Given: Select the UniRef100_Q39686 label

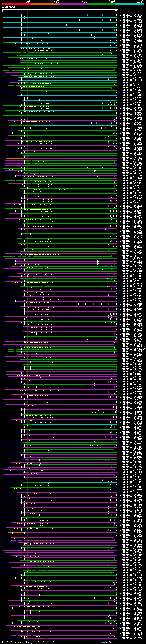Looking at the screenshot, I should [131, 50].
